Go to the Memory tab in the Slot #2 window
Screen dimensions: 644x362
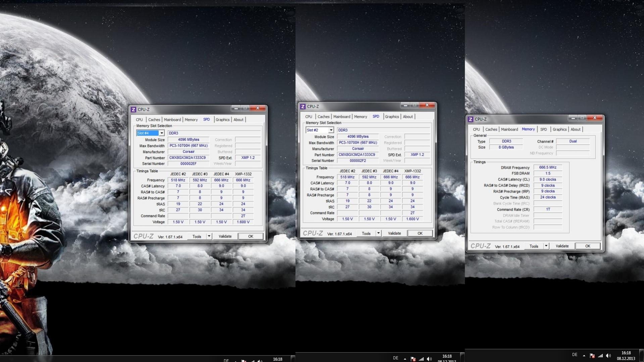[x=360, y=117]
